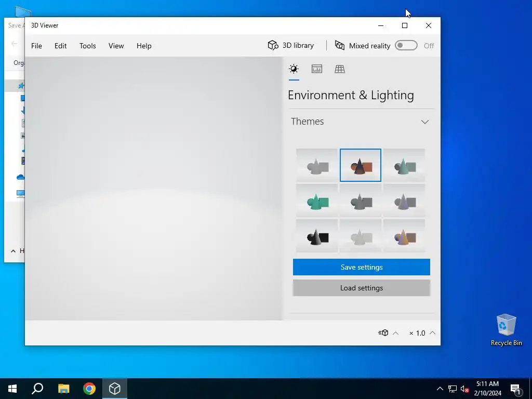Click the 3D model viewport area
Screen dimensions: 532x399
(x=154, y=188)
